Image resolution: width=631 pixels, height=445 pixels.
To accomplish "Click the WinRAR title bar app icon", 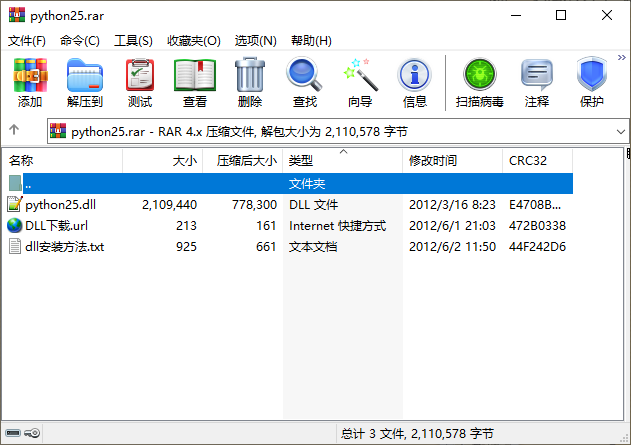I will [17, 15].
